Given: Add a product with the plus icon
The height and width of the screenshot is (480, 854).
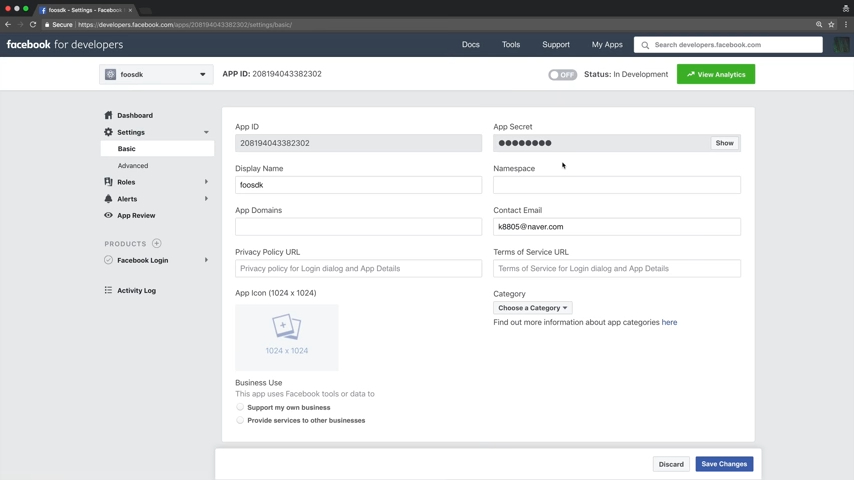Looking at the screenshot, I should [157, 244].
